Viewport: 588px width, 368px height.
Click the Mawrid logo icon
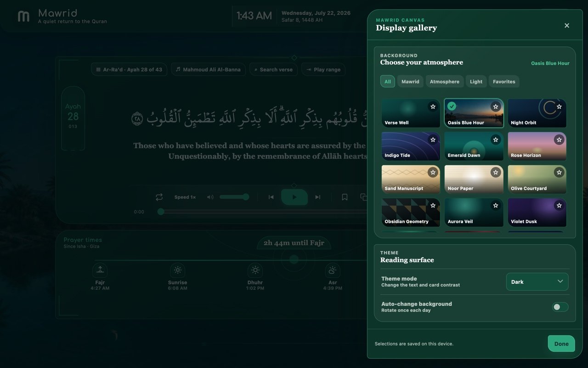pyautogui.click(x=23, y=17)
